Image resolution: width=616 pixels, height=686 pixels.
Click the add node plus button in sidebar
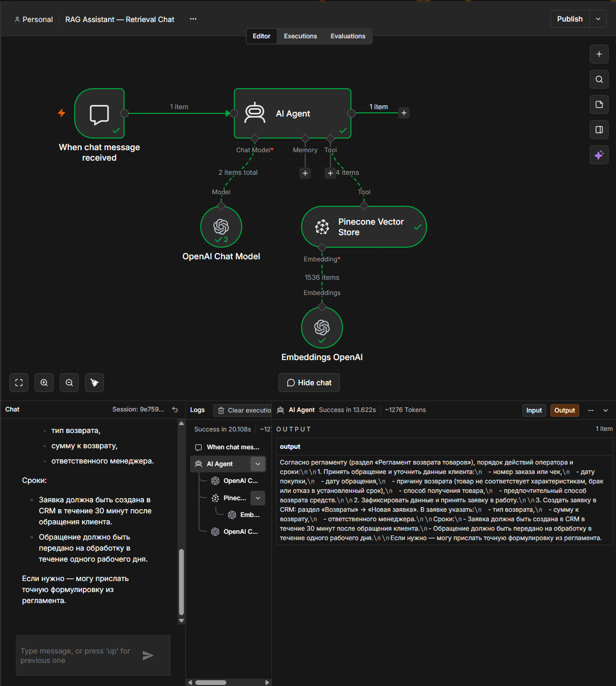pyautogui.click(x=599, y=54)
